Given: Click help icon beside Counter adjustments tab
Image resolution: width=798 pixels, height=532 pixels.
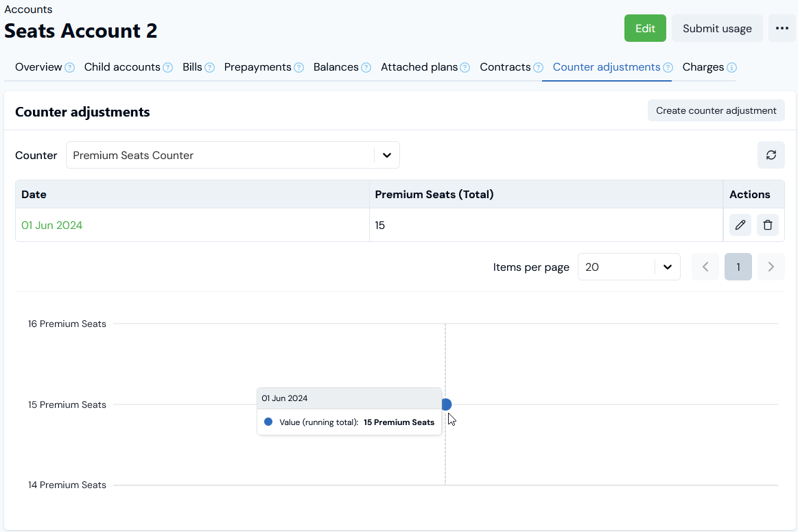Looking at the screenshot, I should [x=668, y=68].
